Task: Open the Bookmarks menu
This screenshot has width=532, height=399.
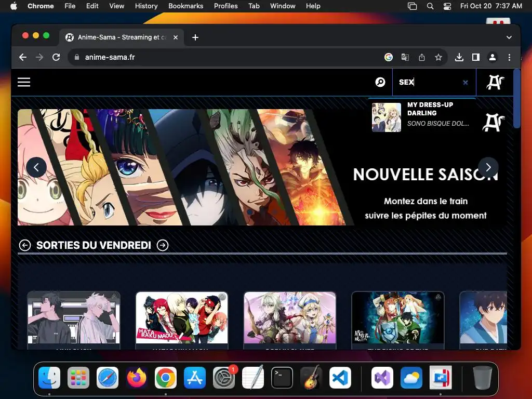Action: click(185, 6)
